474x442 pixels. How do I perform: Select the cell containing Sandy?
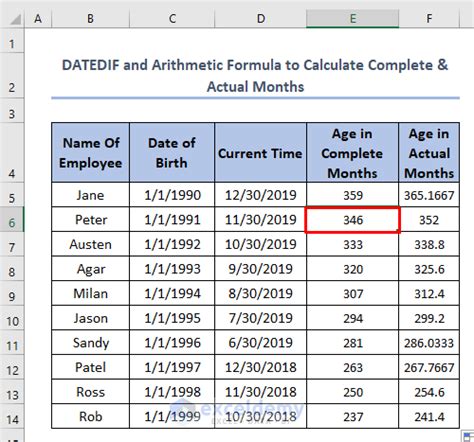[x=91, y=343]
